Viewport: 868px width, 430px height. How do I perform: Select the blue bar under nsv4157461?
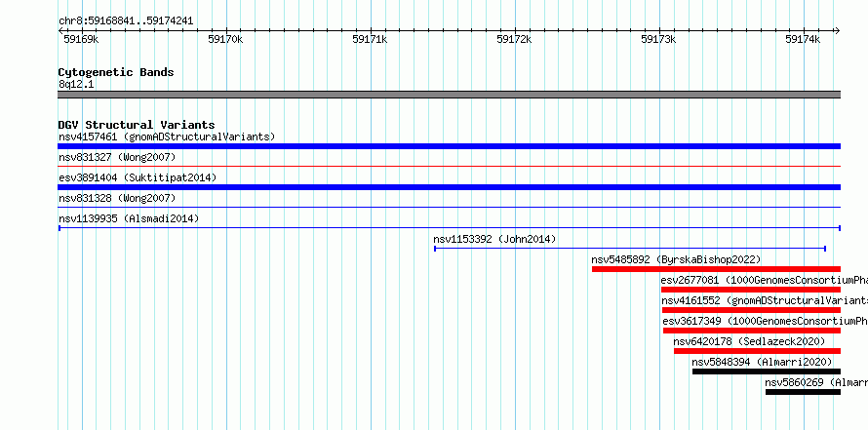(449, 146)
